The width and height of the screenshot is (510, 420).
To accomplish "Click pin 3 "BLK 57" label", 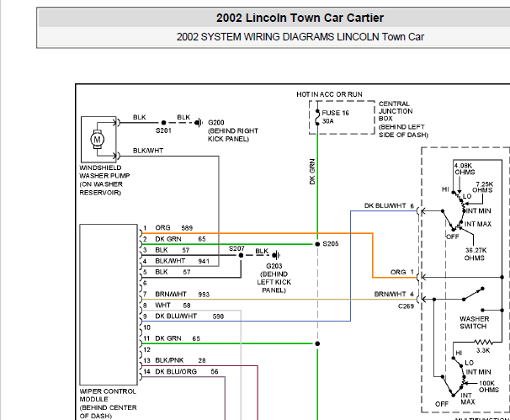I will [x=172, y=250].
